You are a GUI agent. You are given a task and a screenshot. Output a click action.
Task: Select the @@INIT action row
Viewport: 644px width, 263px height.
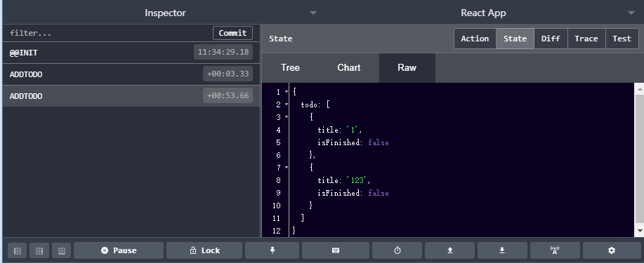tap(131, 53)
